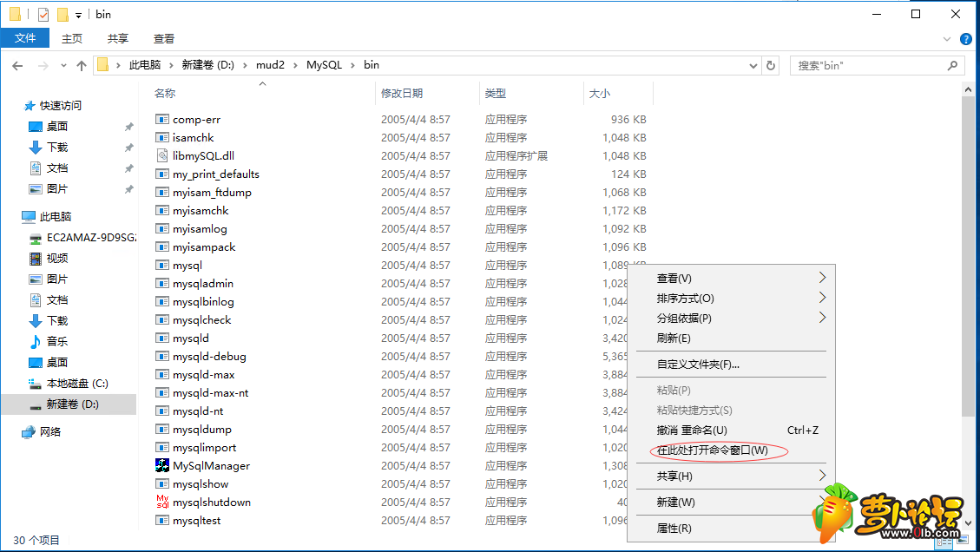
Task: Select the MySqlManager application icon
Action: (161, 466)
